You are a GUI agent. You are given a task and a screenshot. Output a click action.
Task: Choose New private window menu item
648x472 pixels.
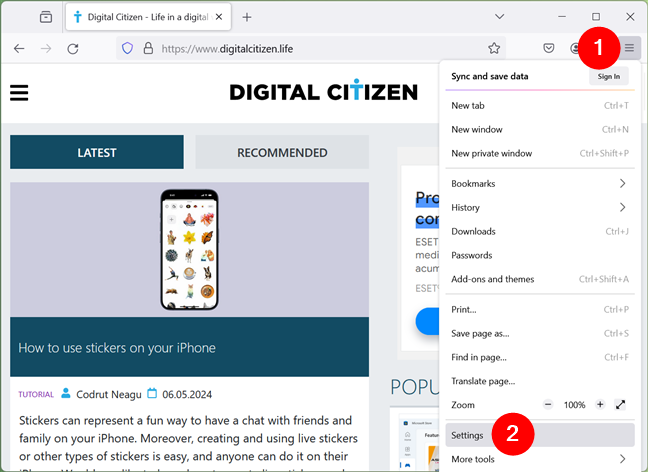pos(540,153)
